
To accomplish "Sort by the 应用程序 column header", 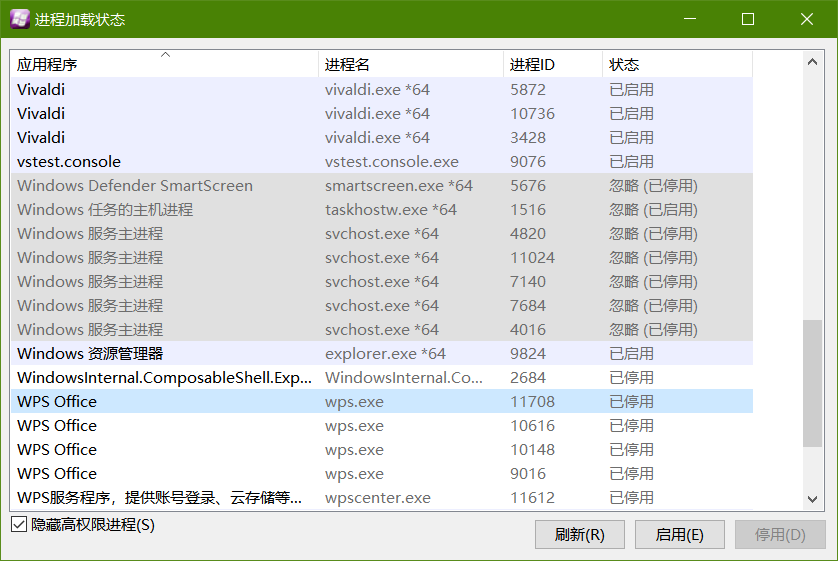I will [x=165, y=65].
